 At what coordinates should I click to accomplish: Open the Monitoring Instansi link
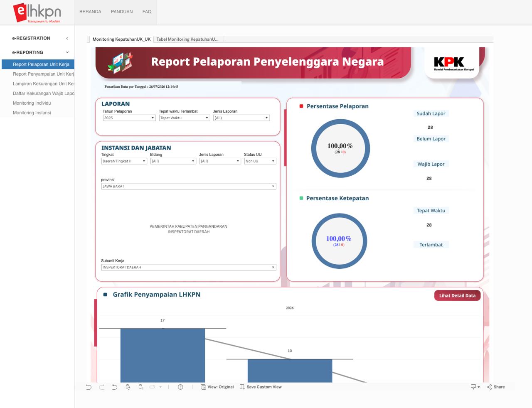tap(32, 113)
